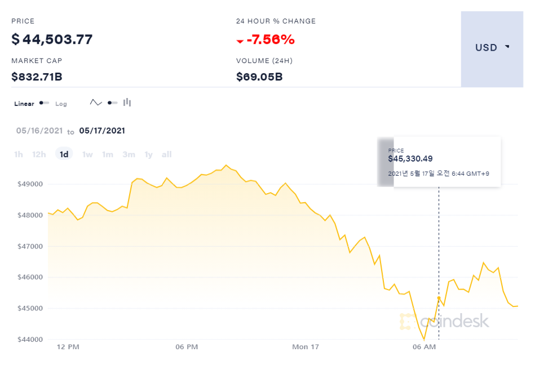Screen dimensions: 535x392
Task: Click the highlighted data point on chart
Action: pos(439,297)
